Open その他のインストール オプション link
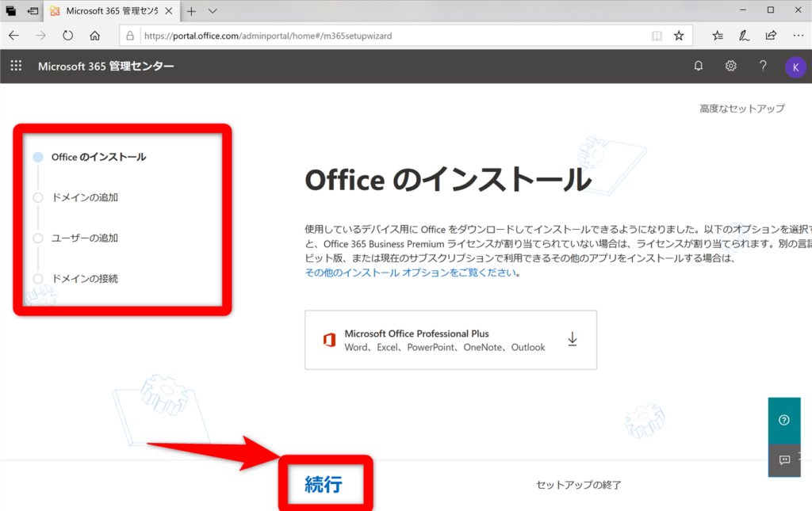812x511 pixels. coord(412,273)
